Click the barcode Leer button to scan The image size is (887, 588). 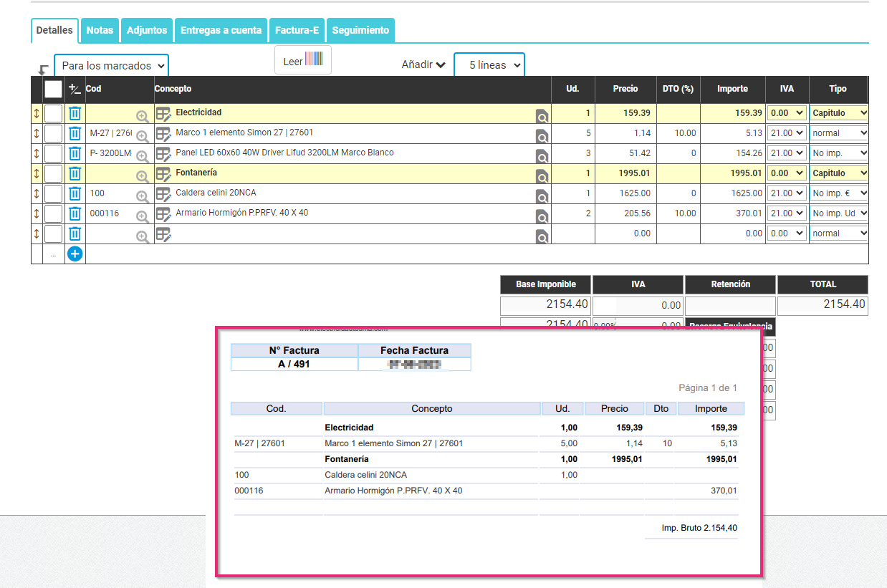[x=302, y=59]
